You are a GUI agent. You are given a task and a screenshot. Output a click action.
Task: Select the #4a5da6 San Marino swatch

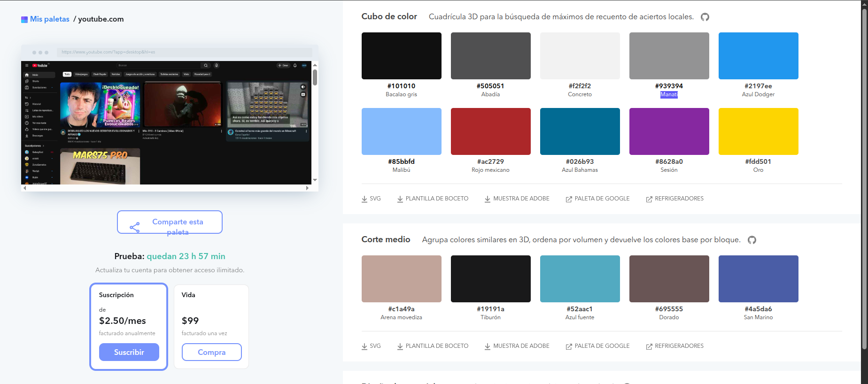759,279
